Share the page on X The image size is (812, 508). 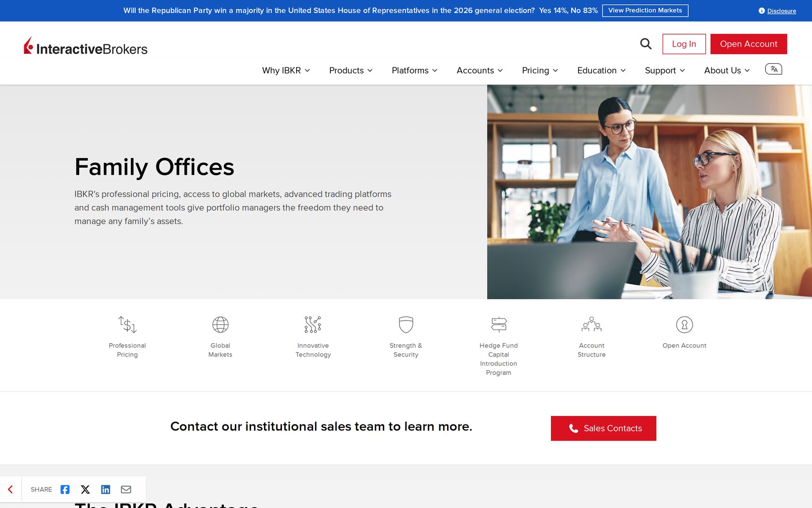tap(85, 490)
